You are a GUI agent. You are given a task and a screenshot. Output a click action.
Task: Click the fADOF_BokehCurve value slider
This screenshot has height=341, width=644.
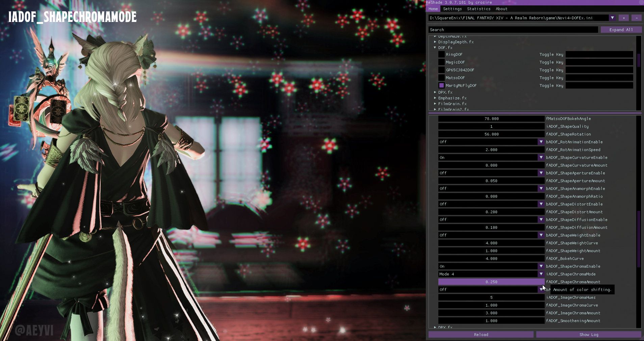coord(491,259)
